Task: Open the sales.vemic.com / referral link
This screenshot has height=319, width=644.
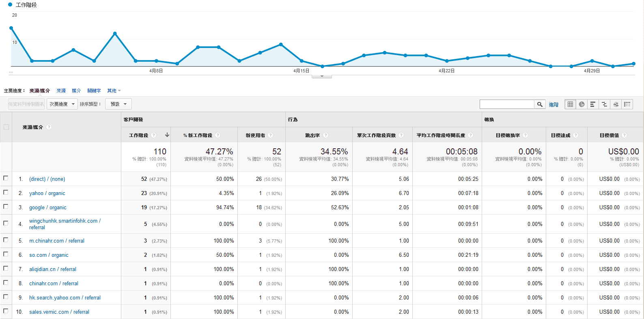Action: pyautogui.click(x=59, y=312)
